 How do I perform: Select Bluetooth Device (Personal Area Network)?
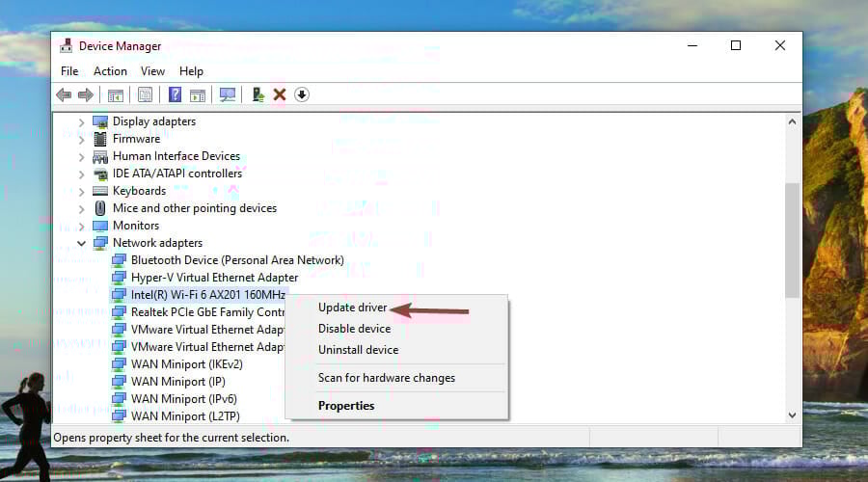237,260
